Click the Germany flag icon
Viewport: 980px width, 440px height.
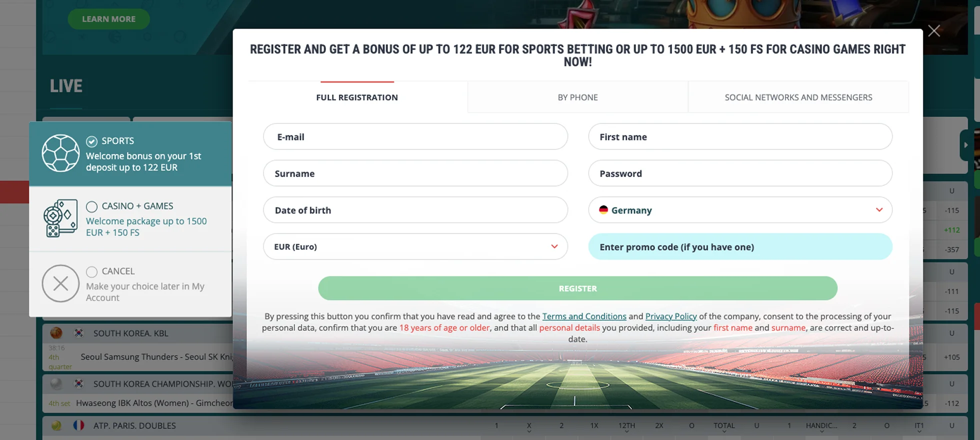[603, 210]
